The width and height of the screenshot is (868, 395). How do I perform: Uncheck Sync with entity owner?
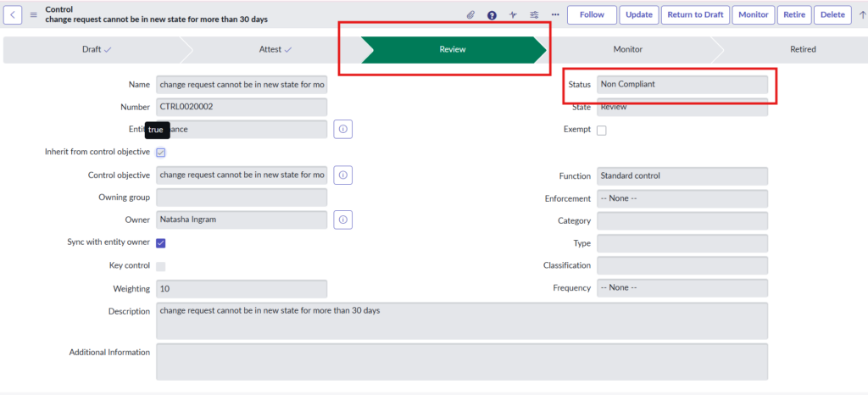161,243
